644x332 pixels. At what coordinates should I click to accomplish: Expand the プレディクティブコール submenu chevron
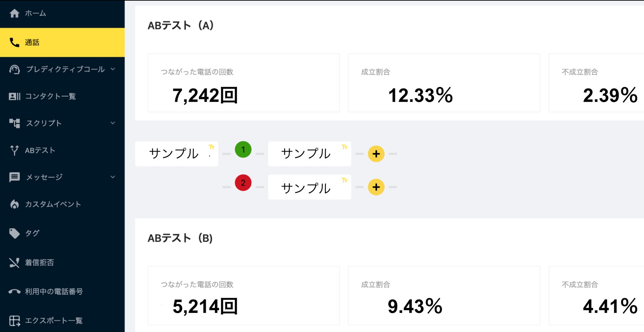[113, 69]
